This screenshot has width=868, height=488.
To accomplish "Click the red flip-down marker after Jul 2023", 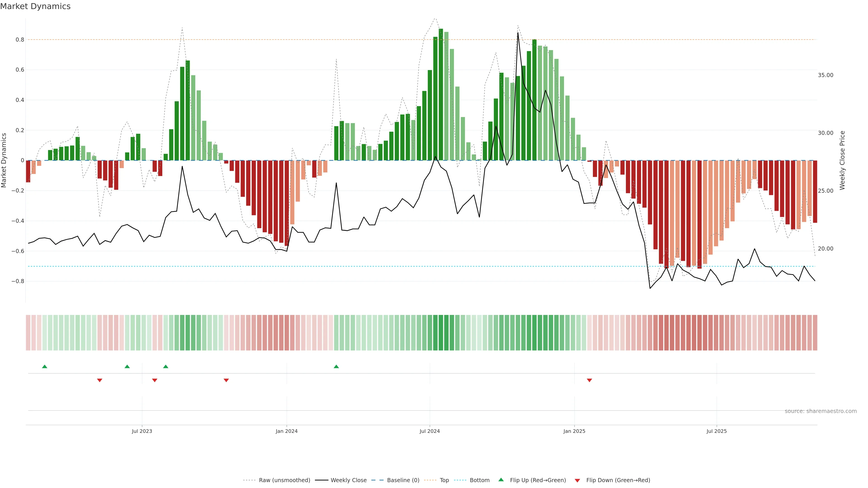I will coord(155,380).
